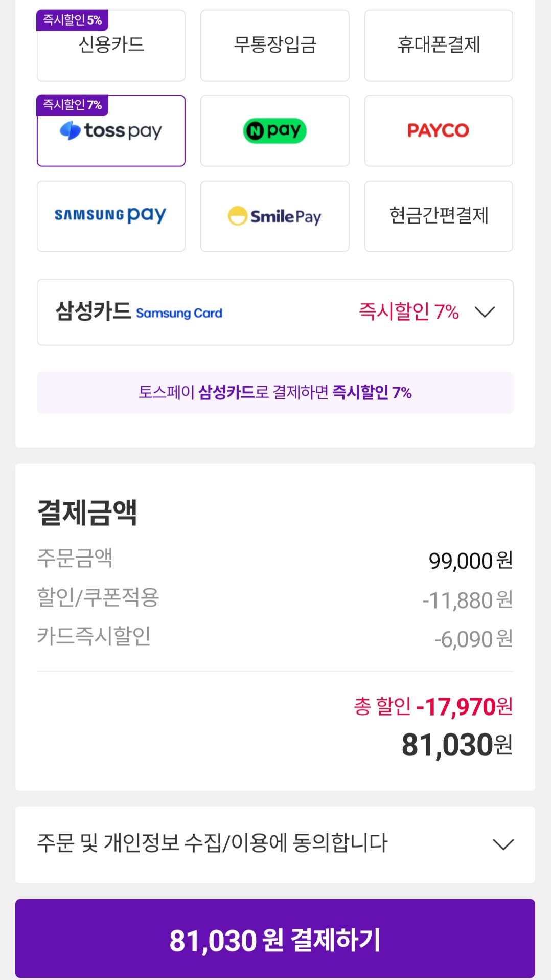Tap the red 즉시할인 7% label in card selector
The height and width of the screenshot is (980, 551).
tap(408, 311)
